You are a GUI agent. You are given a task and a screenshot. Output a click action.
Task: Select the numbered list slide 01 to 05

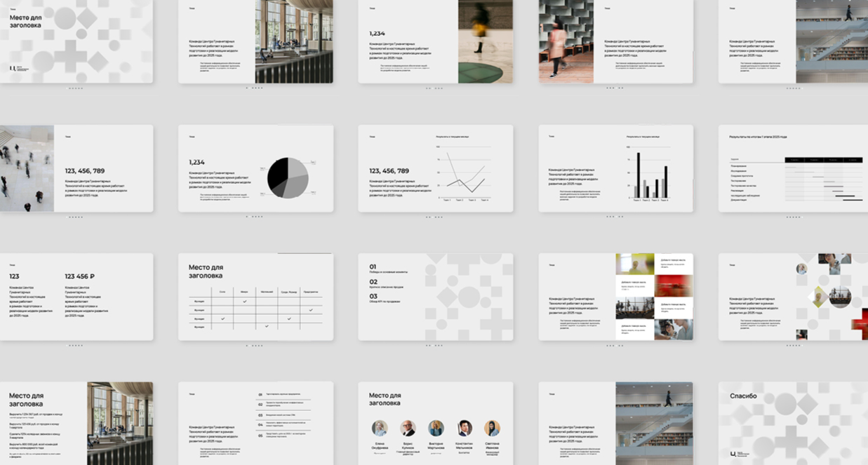click(255, 423)
